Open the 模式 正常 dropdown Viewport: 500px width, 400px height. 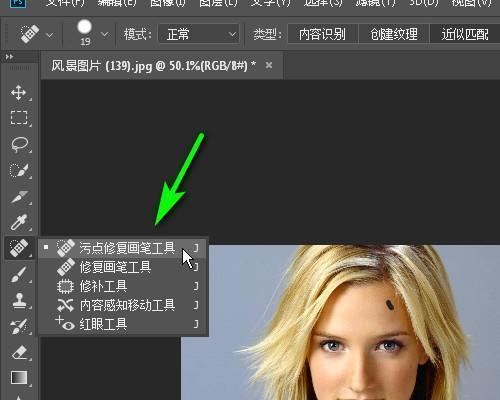[x=199, y=34]
